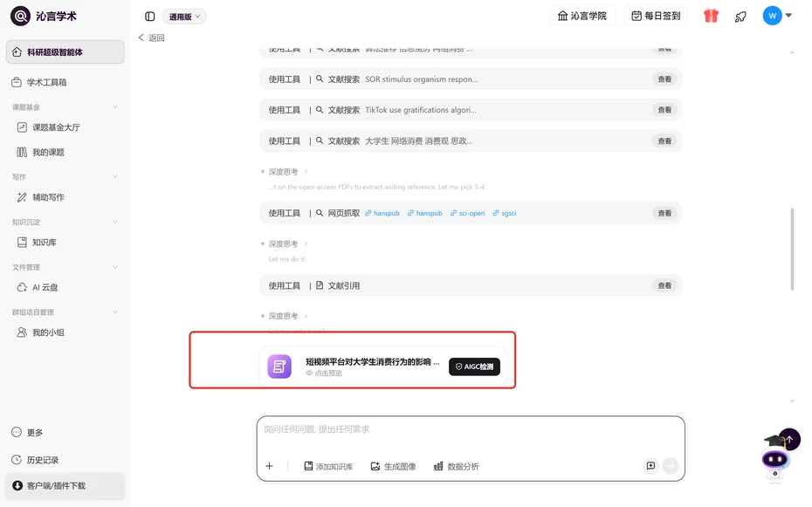
Task: Open 历史记录 history
Action: [x=35, y=460]
